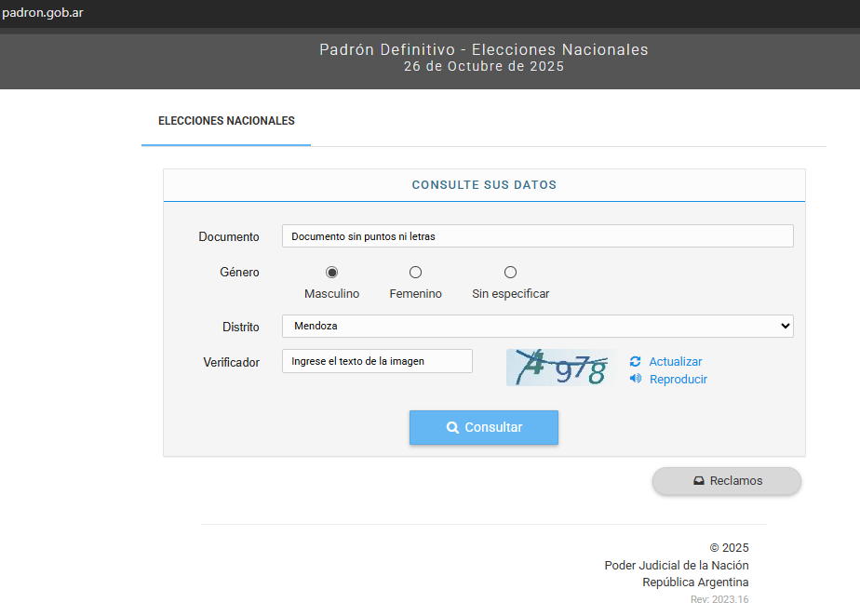This screenshot has width=860, height=616.
Task: Click into the Verificador text field
Action: coord(377,361)
